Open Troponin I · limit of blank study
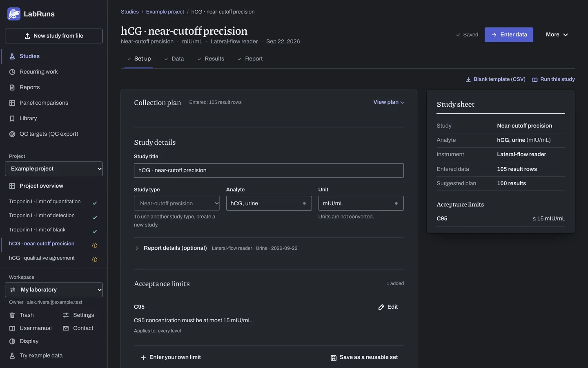This screenshot has width=588, height=368. point(53,230)
